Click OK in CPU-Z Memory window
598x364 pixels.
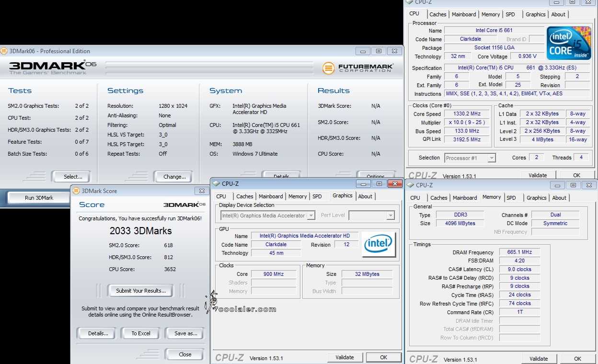coord(577,359)
